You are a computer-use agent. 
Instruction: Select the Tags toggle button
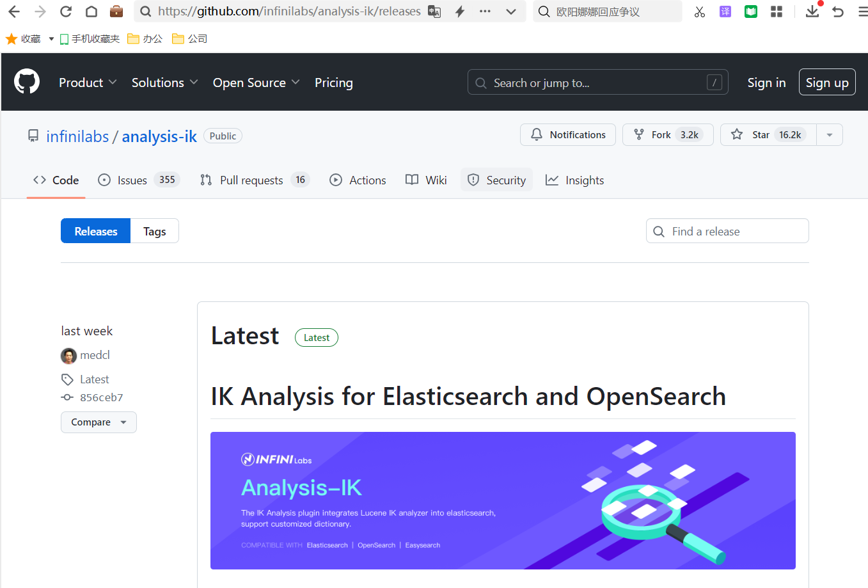click(154, 231)
